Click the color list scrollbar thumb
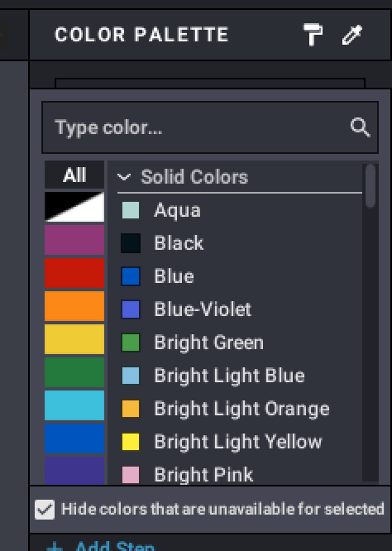Image resolution: width=392 pixels, height=551 pixels. (370, 186)
